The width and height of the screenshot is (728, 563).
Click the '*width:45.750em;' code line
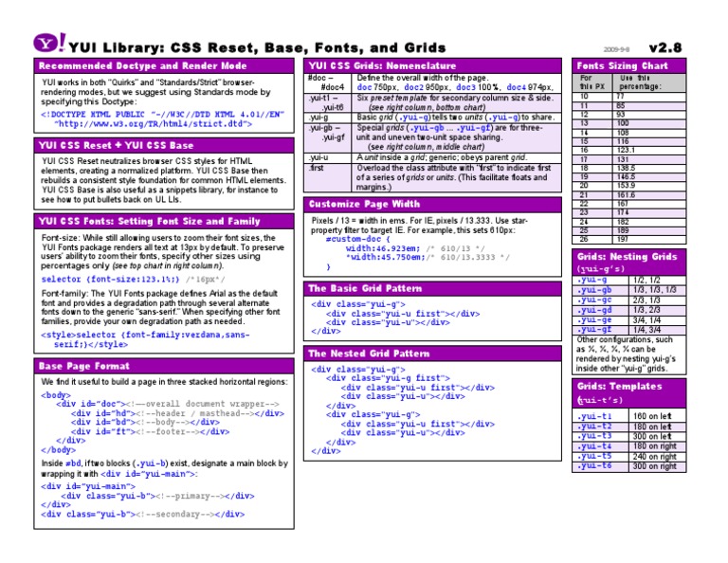[386, 257]
